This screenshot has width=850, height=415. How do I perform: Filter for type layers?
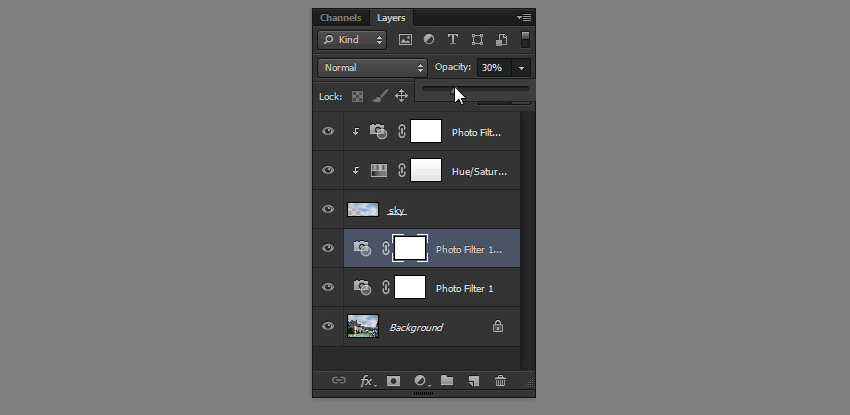(x=453, y=40)
